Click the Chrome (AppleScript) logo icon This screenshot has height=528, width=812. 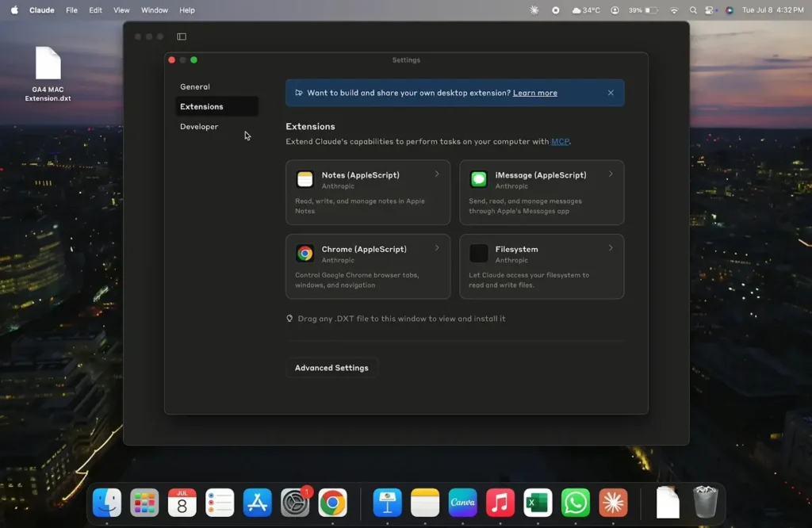(304, 253)
